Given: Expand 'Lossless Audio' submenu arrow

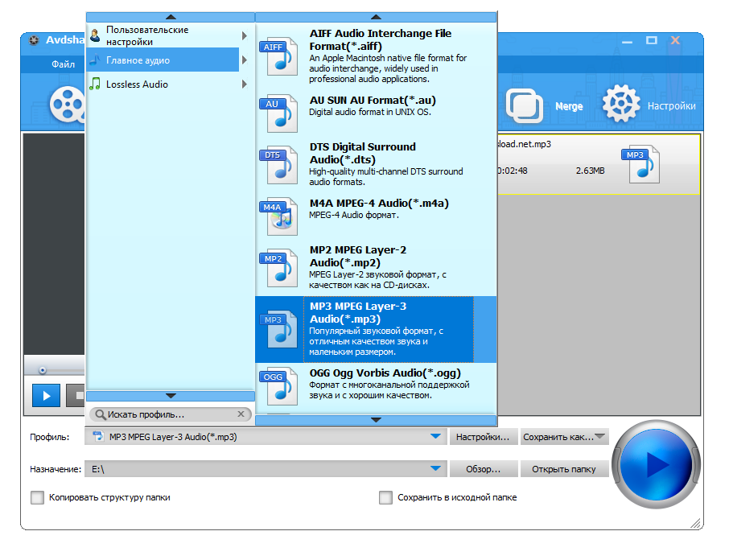Looking at the screenshot, I should coord(245,84).
